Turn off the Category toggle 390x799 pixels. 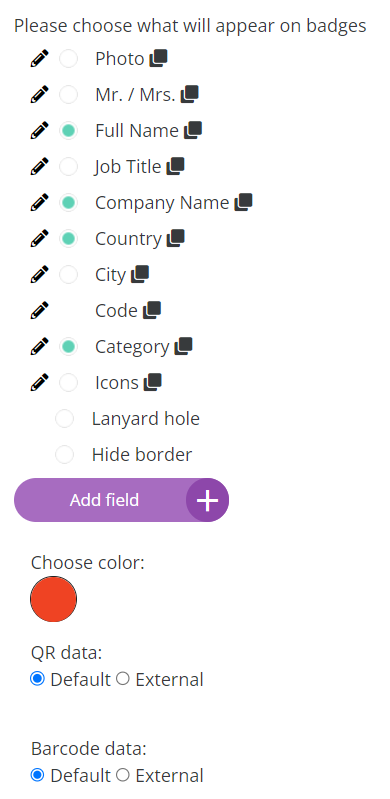[x=68, y=347]
